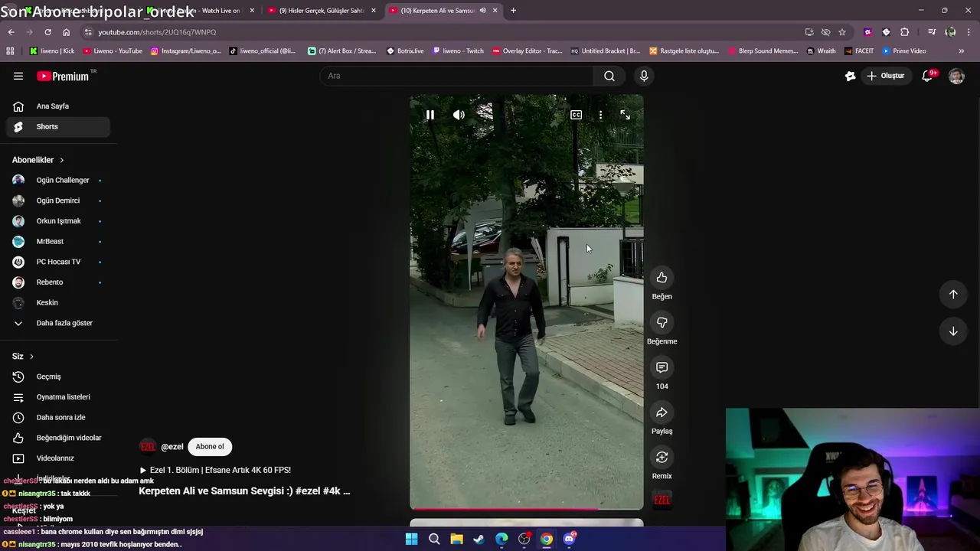Open Keskin channel
Viewport: 980px width, 551px height.
(x=58, y=303)
